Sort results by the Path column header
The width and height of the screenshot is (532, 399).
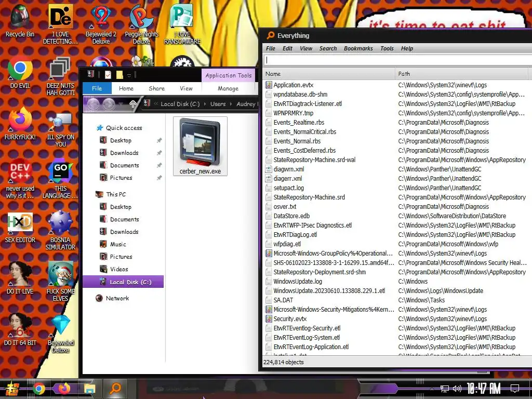pos(462,74)
